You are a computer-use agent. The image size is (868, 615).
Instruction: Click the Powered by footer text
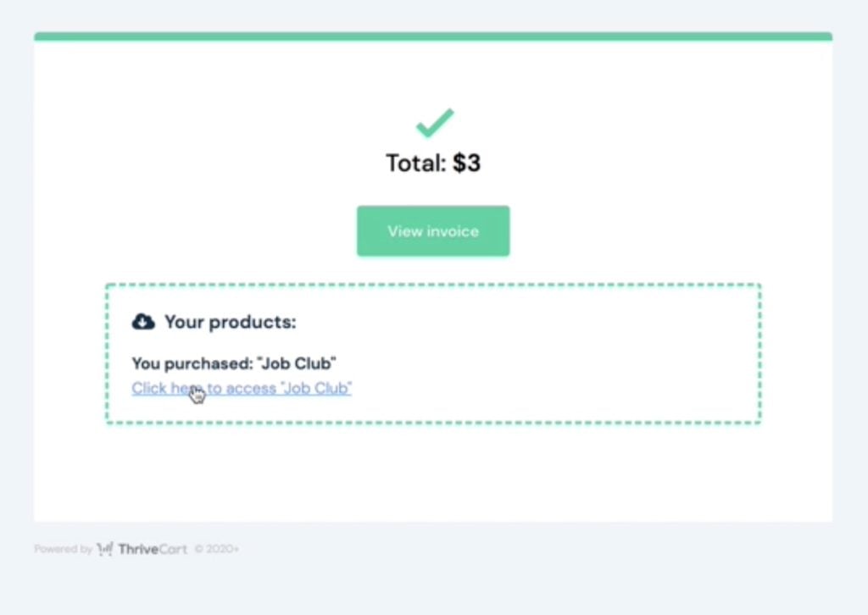(x=63, y=549)
